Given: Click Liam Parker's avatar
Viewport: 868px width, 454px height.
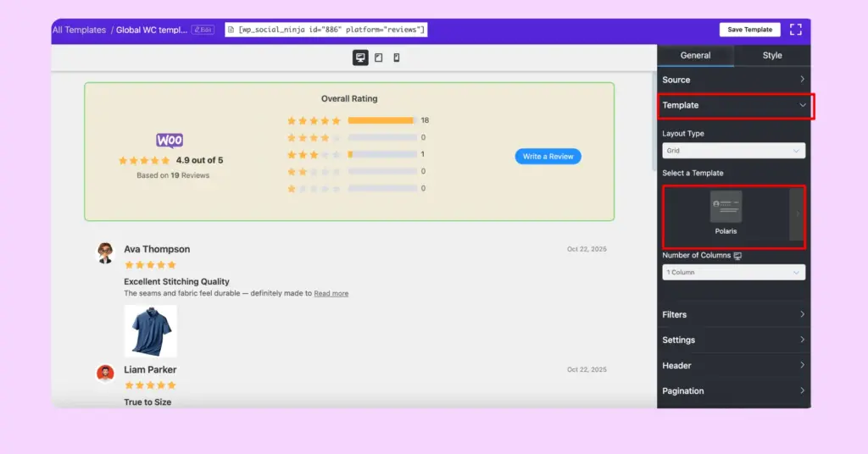Looking at the screenshot, I should tap(105, 374).
